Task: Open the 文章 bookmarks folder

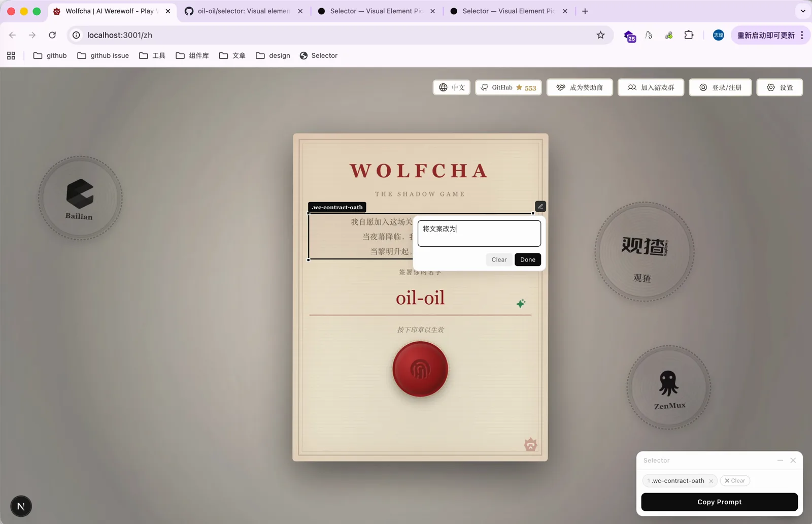Action: pos(232,55)
